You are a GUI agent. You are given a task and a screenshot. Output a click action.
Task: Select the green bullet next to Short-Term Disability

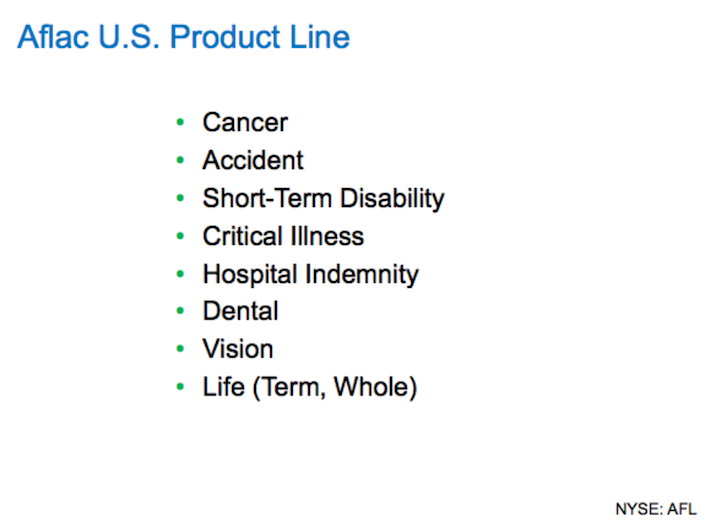coord(180,197)
